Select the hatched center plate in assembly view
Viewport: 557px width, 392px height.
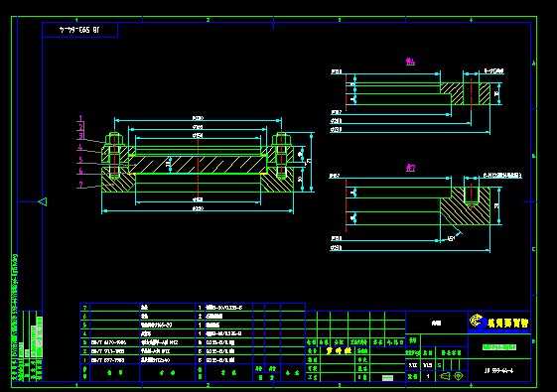click(x=198, y=165)
